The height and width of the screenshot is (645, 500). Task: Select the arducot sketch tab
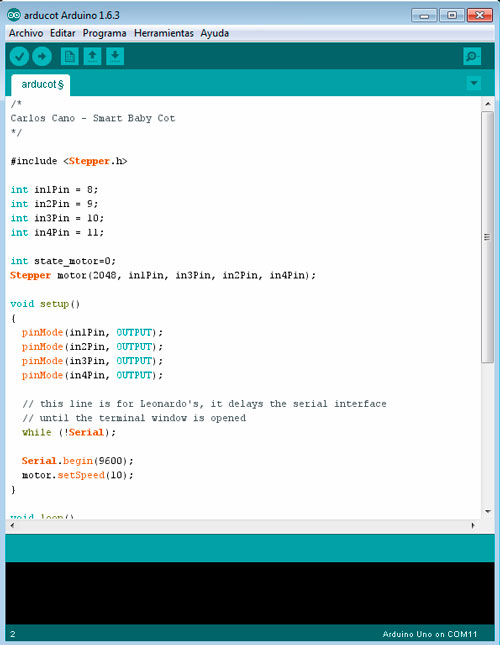coord(41,85)
